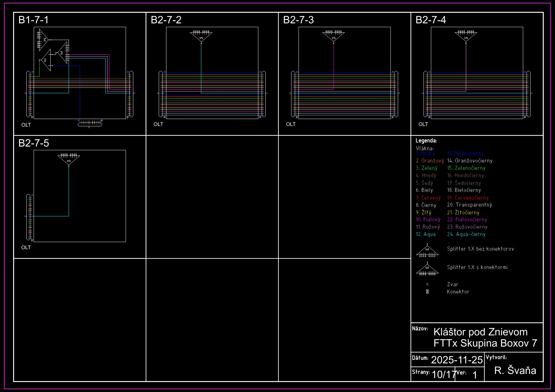
Task: Pick the 1x8 splitter symbol in B2-7-4
Action: coord(466,36)
